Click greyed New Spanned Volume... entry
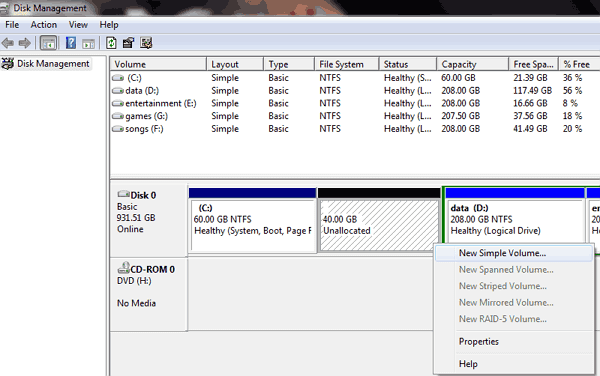This screenshot has width=600, height=376. tap(514, 270)
